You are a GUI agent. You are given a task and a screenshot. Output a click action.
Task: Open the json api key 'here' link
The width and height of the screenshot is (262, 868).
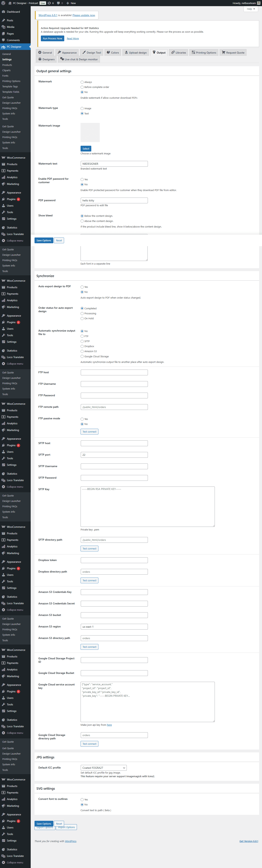[x=110, y=725]
